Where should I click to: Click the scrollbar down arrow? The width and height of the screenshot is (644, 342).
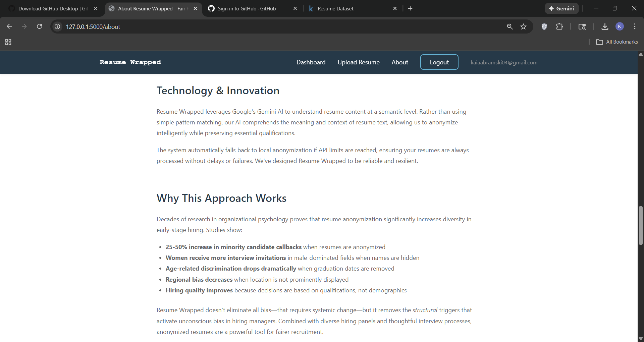(641, 339)
